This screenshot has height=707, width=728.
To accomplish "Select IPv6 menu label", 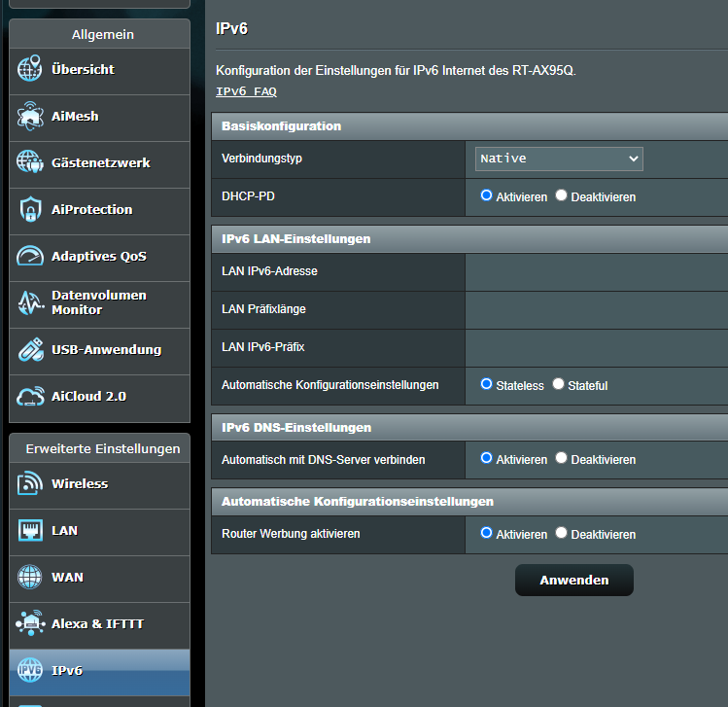I will coord(67,670).
